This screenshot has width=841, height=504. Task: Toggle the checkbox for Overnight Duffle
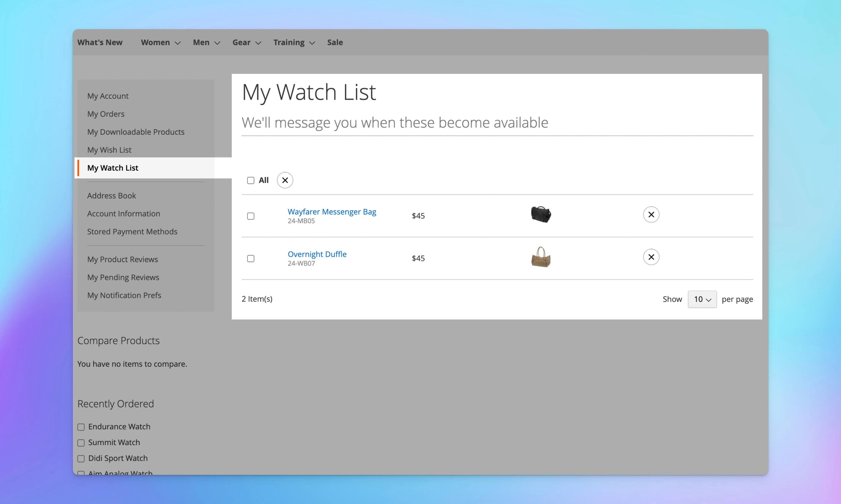coord(251,258)
